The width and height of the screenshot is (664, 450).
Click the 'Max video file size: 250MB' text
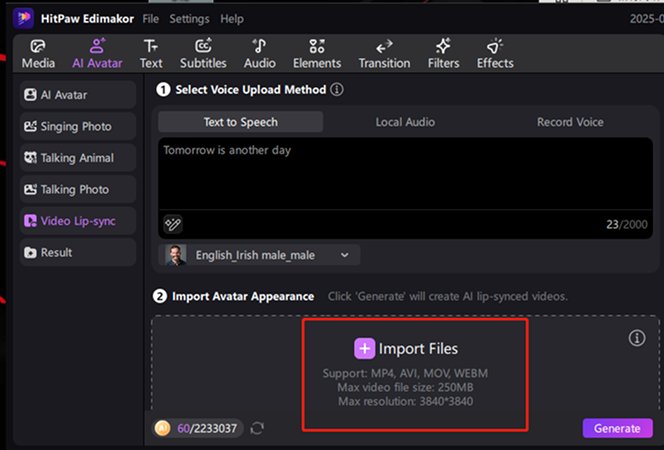point(405,387)
